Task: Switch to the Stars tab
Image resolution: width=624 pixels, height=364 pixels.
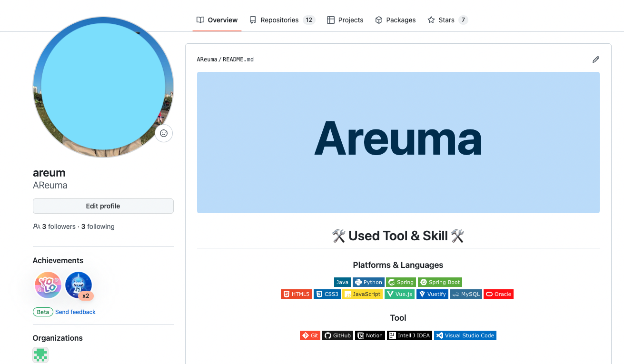Action: tap(446, 20)
